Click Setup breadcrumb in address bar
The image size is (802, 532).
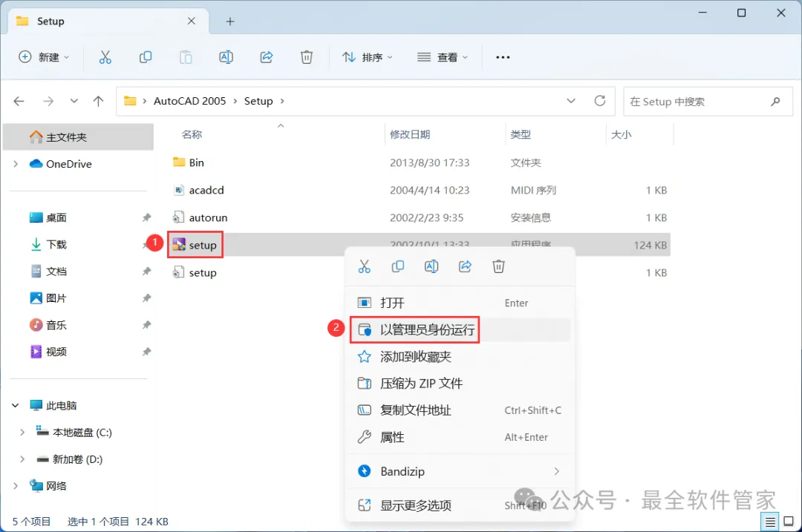point(258,101)
